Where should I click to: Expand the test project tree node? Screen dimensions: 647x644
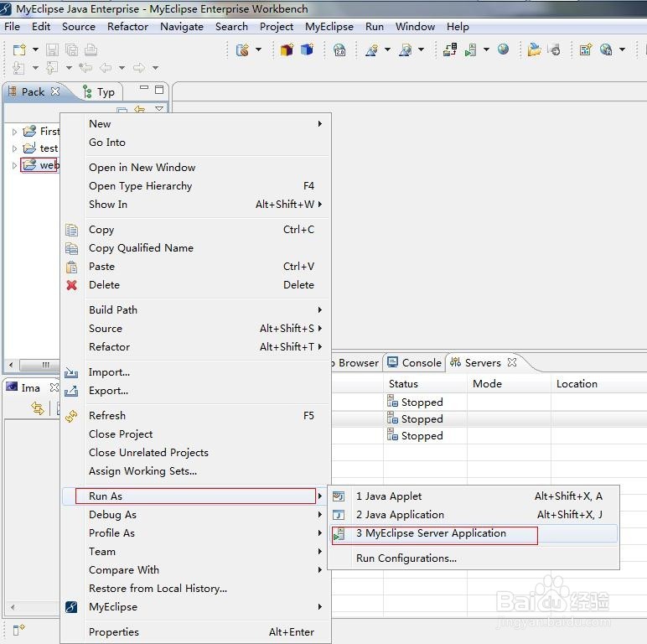14,148
